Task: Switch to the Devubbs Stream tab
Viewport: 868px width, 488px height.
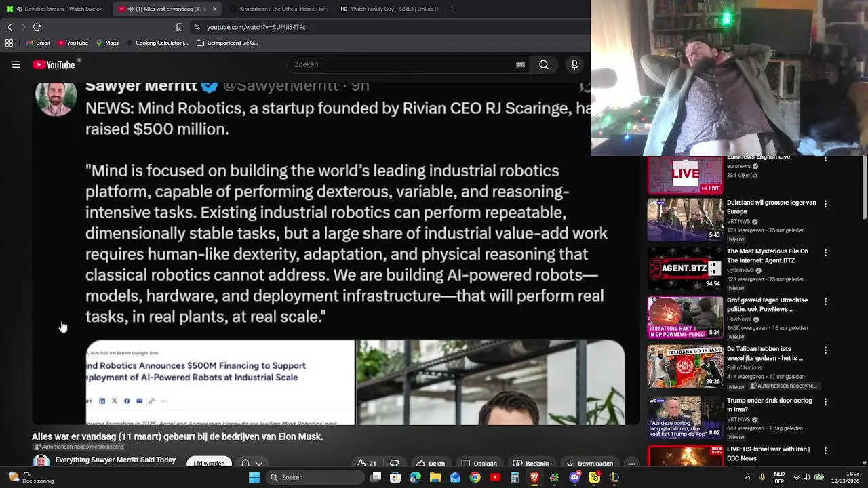Action: tap(54, 9)
